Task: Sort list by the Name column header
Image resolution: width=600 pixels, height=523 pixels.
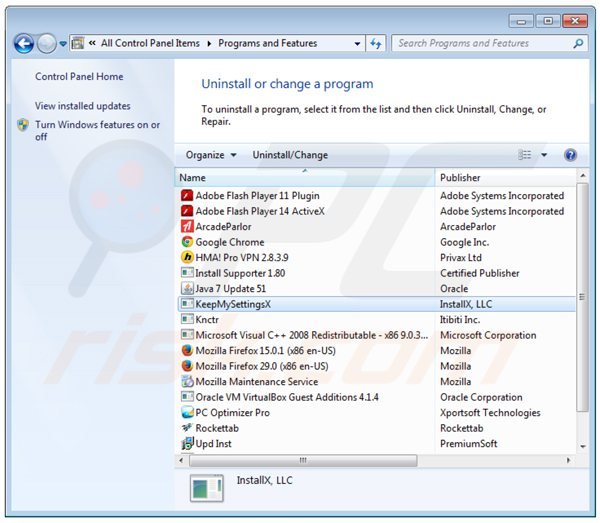Action: pyautogui.click(x=300, y=178)
